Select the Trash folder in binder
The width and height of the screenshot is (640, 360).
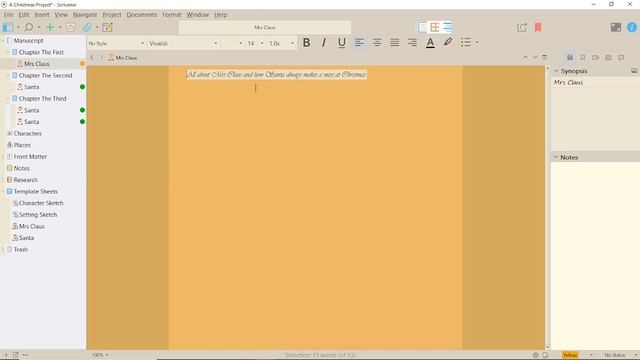[21, 249]
